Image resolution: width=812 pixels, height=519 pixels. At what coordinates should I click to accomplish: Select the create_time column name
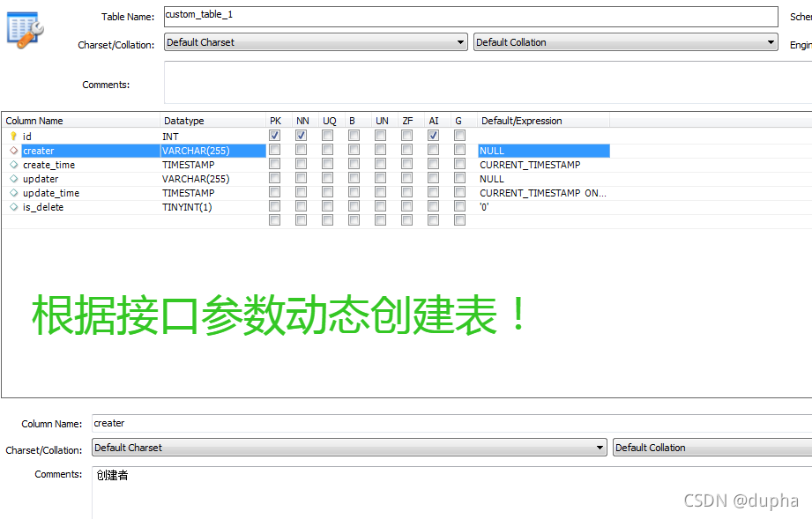point(48,165)
